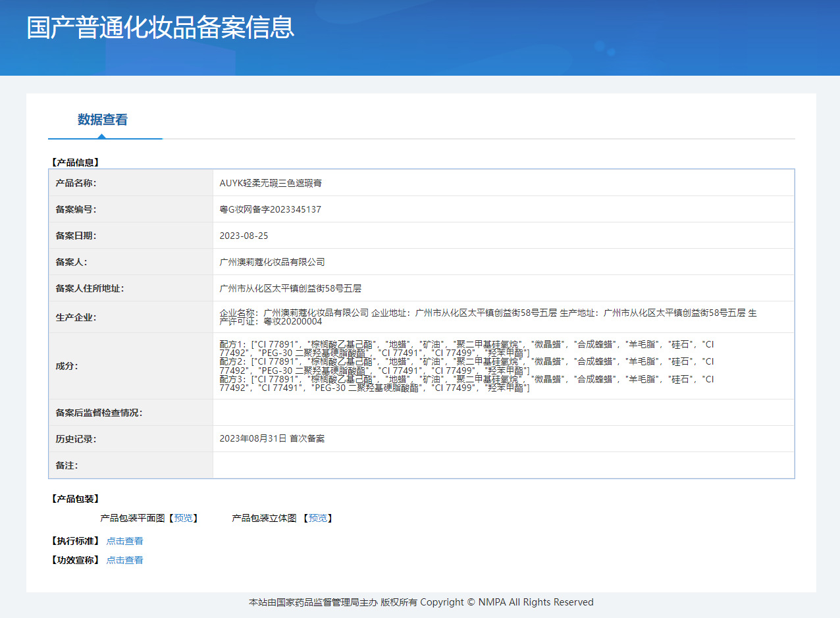The height and width of the screenshot is (618, 840).
Task: Click the filing date 2023-08-25
Action: pos(244,236)
